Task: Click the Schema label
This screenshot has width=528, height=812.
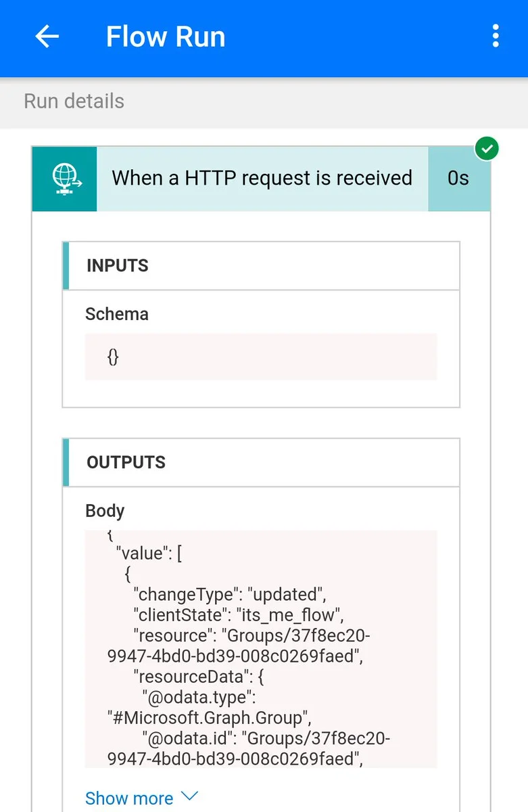Action: (x=117, y=314)
